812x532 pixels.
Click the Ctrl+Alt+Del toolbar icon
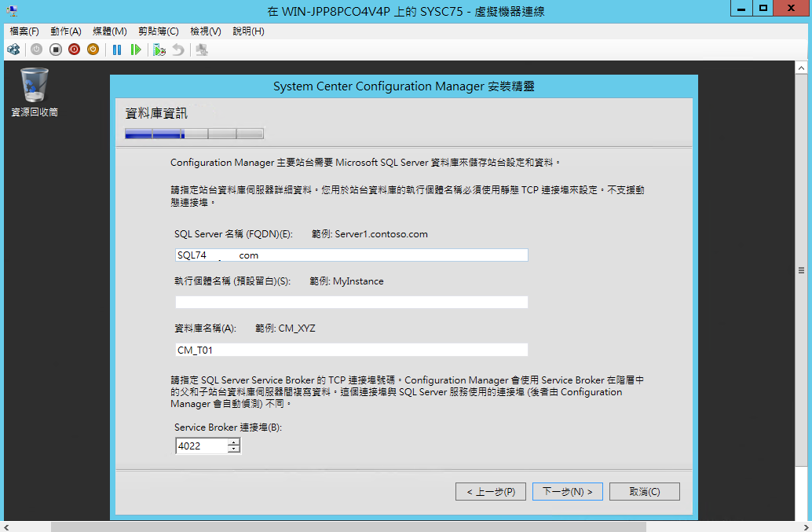13,50
